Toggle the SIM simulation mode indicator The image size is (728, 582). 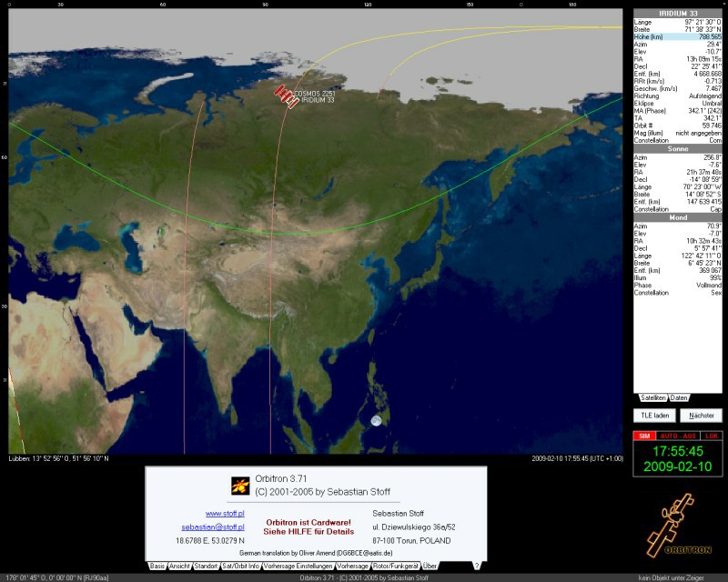[644, 436]
